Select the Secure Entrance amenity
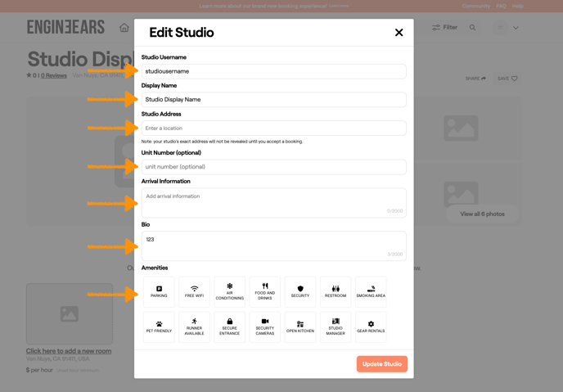The width and height of the screenshot is (563, 392). [229, 327]
